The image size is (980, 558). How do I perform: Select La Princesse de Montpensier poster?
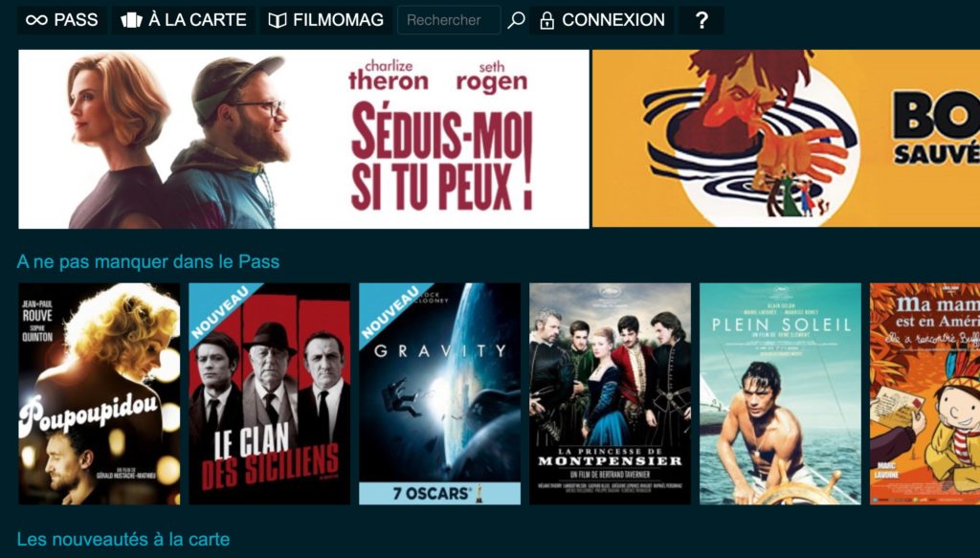610,393
